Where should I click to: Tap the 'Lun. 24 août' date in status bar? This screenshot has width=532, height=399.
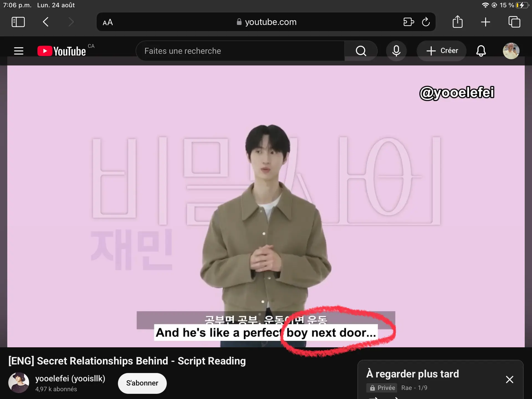56,5
